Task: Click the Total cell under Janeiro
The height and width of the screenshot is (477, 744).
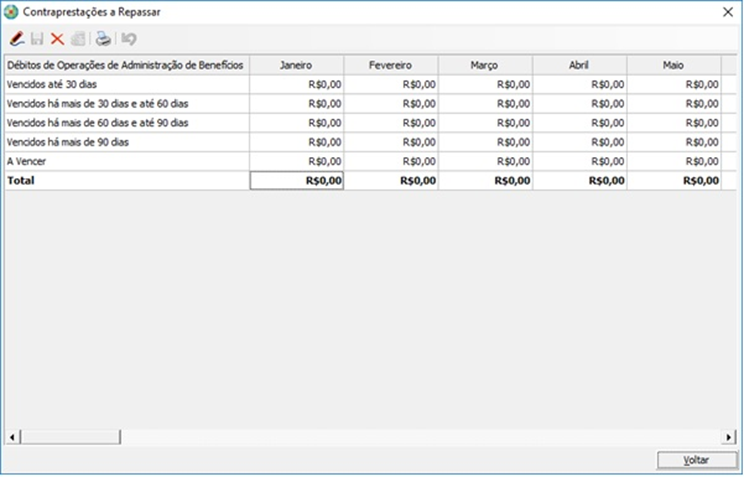Action: pyautogui.click(x=296, y=181)
